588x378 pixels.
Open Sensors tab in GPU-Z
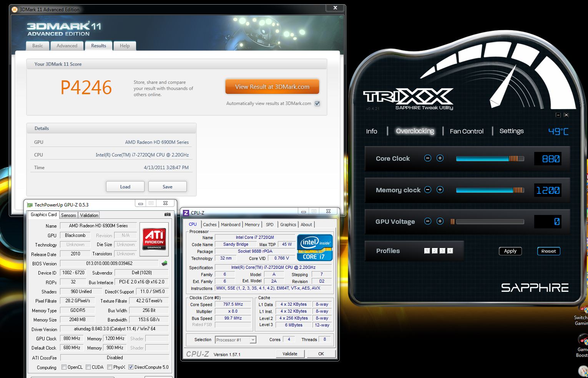pyautogui.click(x=68, y=215)
